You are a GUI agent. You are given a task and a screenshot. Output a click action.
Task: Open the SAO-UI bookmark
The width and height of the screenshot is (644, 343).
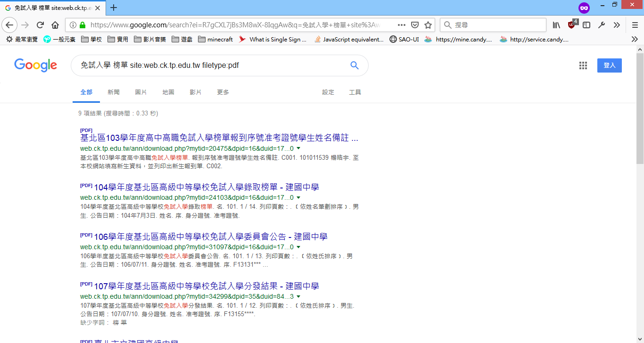[x=404, y=40]
